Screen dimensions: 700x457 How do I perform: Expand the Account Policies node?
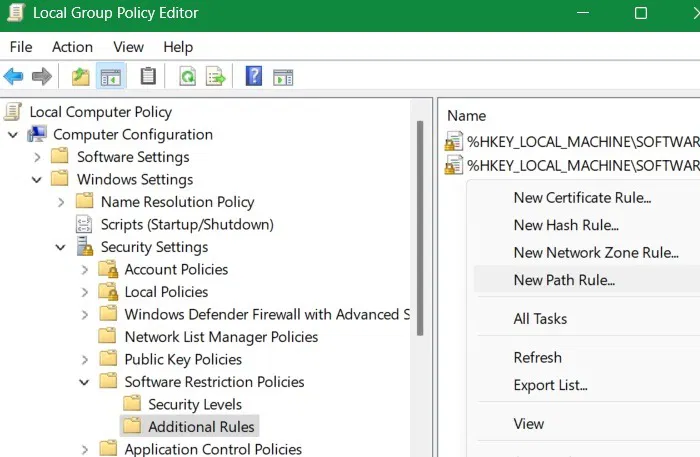pos(85,270)
